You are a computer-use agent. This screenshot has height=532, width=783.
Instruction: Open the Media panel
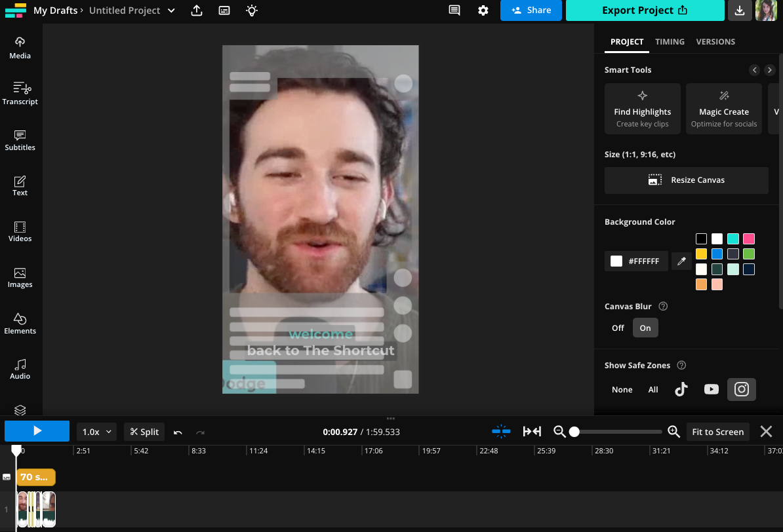coord(20,47)
